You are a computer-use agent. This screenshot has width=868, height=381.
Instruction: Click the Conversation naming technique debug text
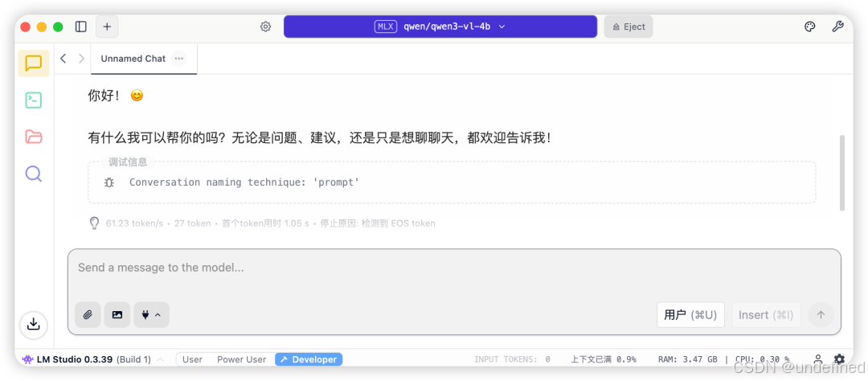click(244, 182)
